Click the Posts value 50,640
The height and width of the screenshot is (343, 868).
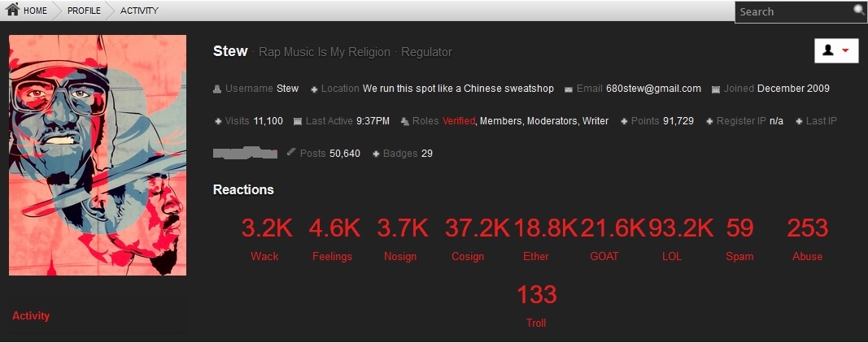(344, 154)
